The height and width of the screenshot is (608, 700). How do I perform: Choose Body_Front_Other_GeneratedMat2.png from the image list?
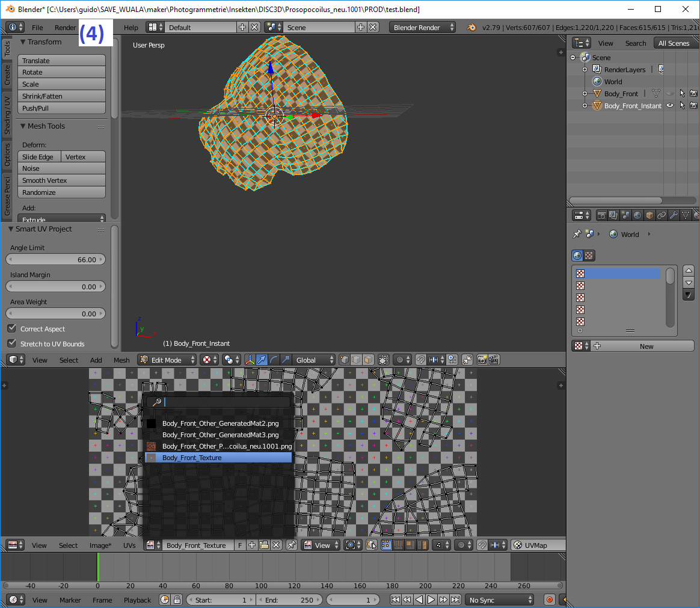pyautogui.click(x=220, y=423)
